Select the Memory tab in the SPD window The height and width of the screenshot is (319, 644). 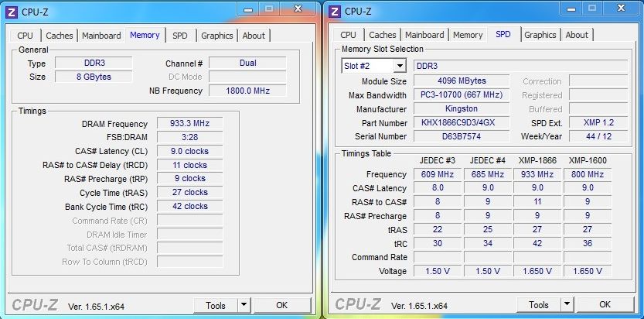(x=468, y=35)
